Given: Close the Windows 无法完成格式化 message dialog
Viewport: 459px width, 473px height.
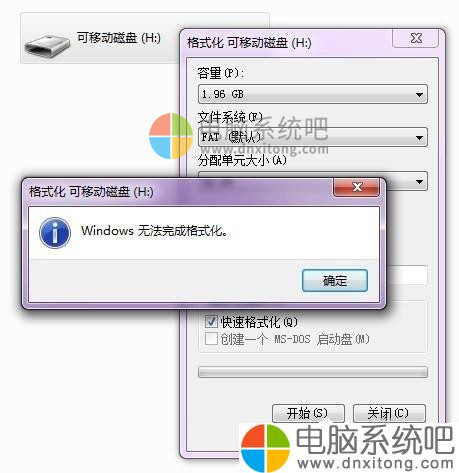Looking at the screenshot, I should tap(356, 187).
